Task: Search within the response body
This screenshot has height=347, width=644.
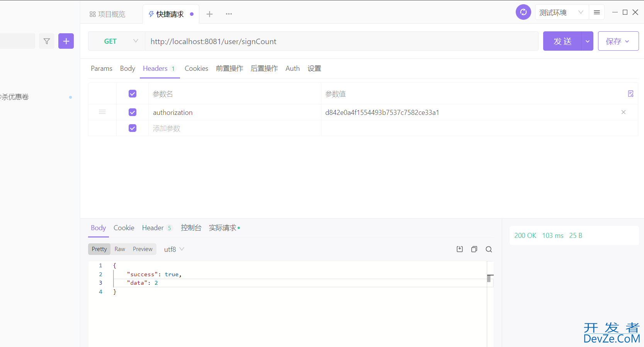Action: pyautogui.click(x=489, y=249)
